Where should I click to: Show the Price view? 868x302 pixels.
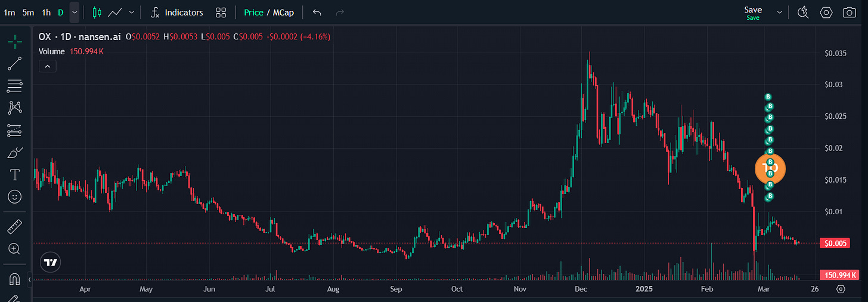(253, 13)
